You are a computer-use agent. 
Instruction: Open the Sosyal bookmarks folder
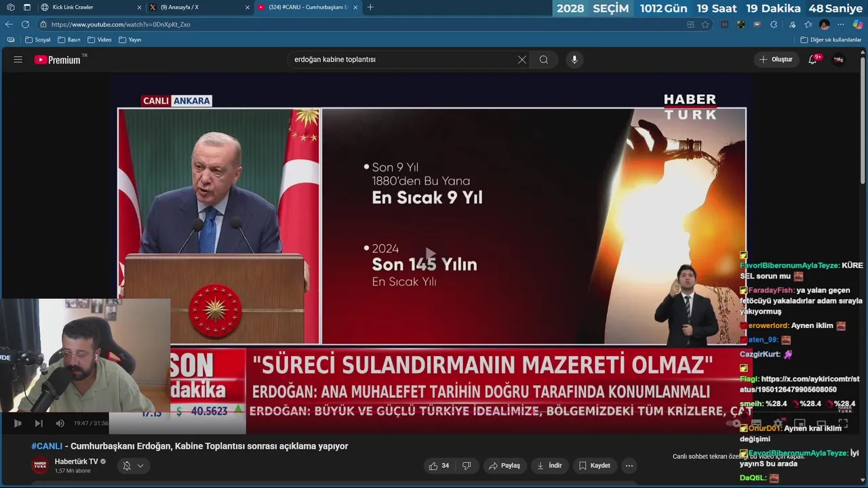coord(38,40)
